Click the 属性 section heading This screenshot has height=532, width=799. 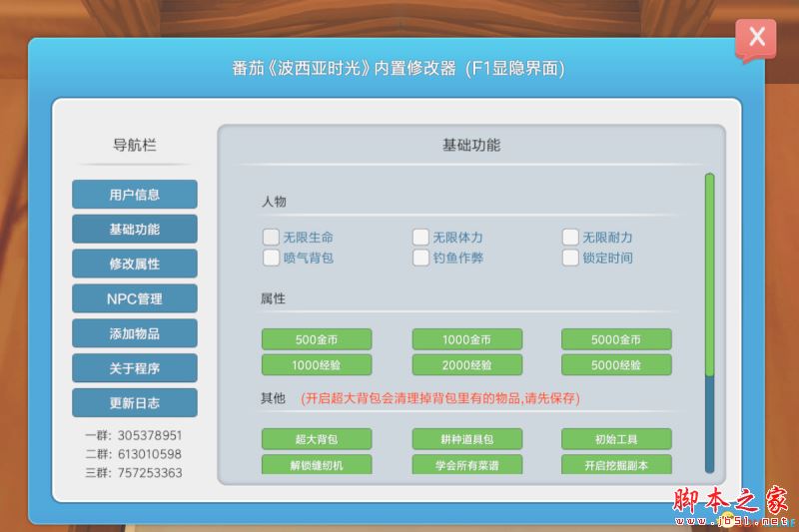point(273,298)
